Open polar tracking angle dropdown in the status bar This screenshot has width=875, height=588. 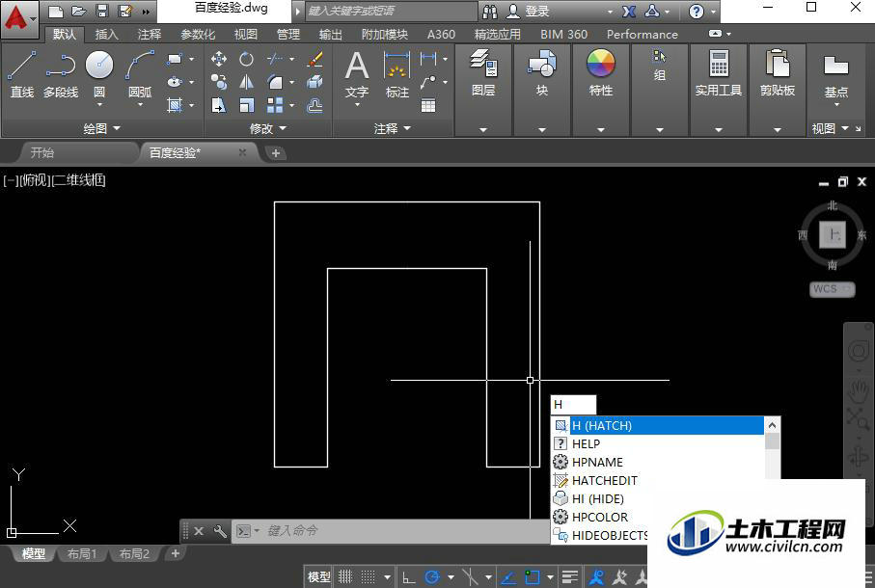tap(451, 576)
